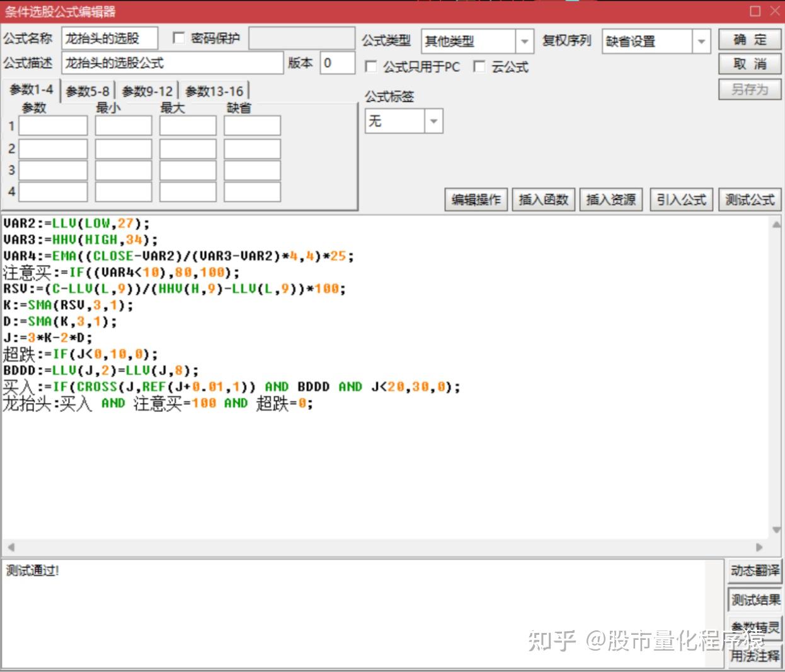Click the 取消 button

(x=750, y=64)
